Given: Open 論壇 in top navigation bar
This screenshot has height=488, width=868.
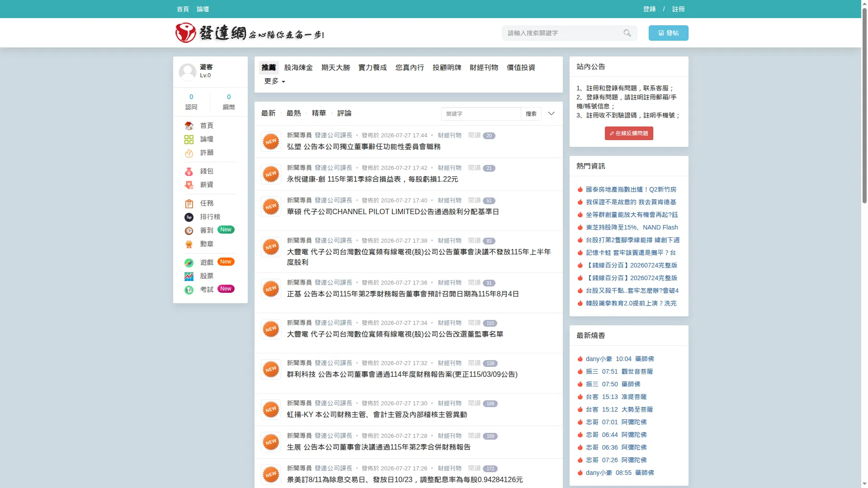Looking at the screenshot, I should [203, 9].
